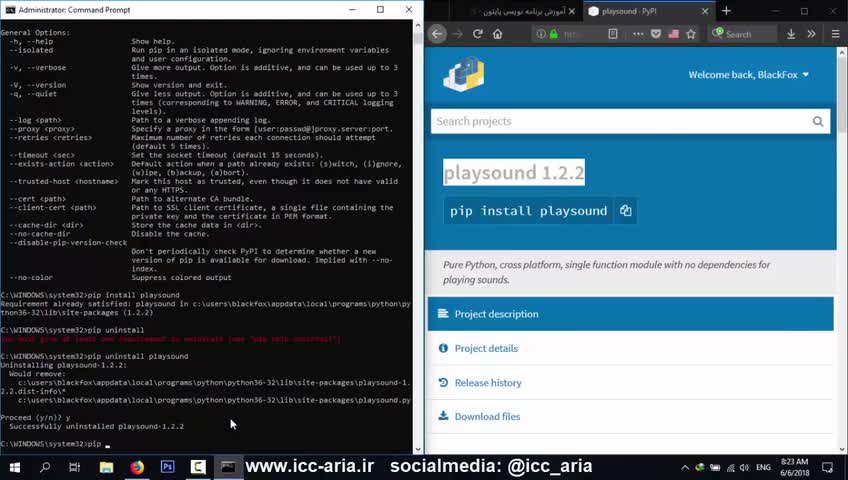
Task: Click the Firefox Search box
Action: [x=744, y=34]
